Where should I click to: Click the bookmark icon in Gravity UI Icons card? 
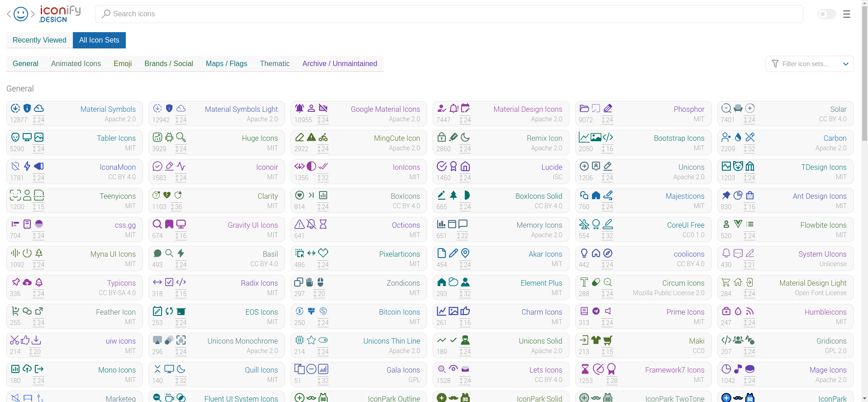(169, 224)
